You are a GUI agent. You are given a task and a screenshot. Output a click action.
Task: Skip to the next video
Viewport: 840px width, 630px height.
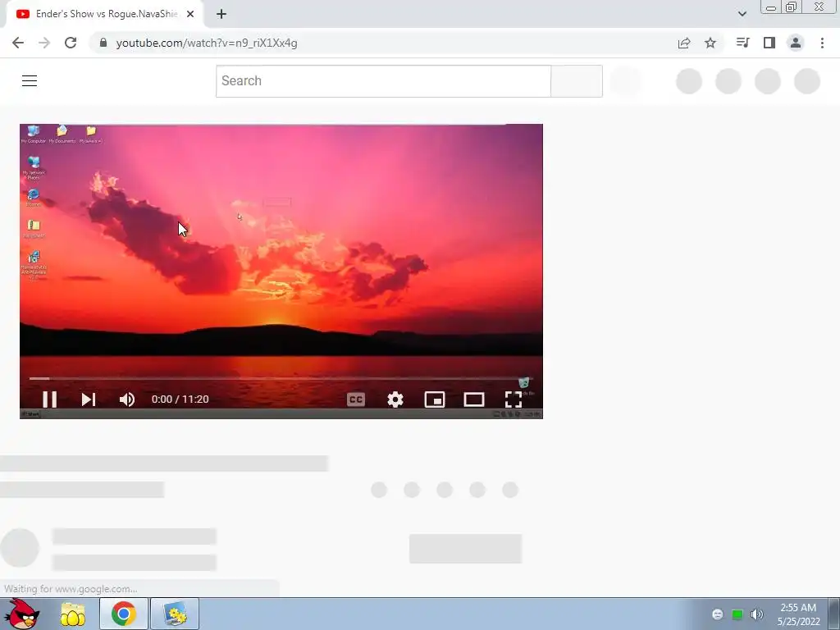(89, 399)
